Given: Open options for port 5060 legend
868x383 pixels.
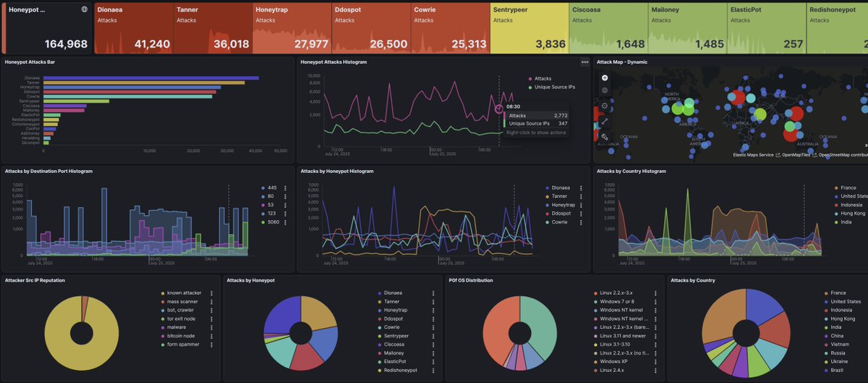Looking at the screenshot, I should (x=286, y=222).
